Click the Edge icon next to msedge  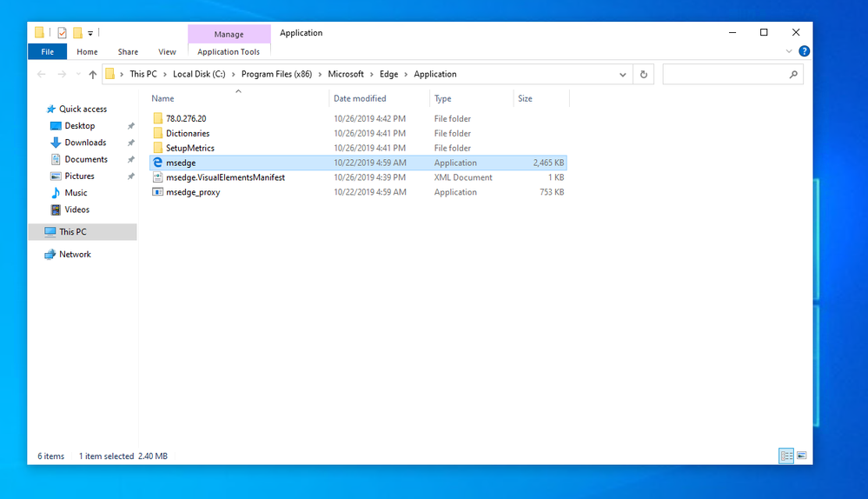(x=158, y=163)
